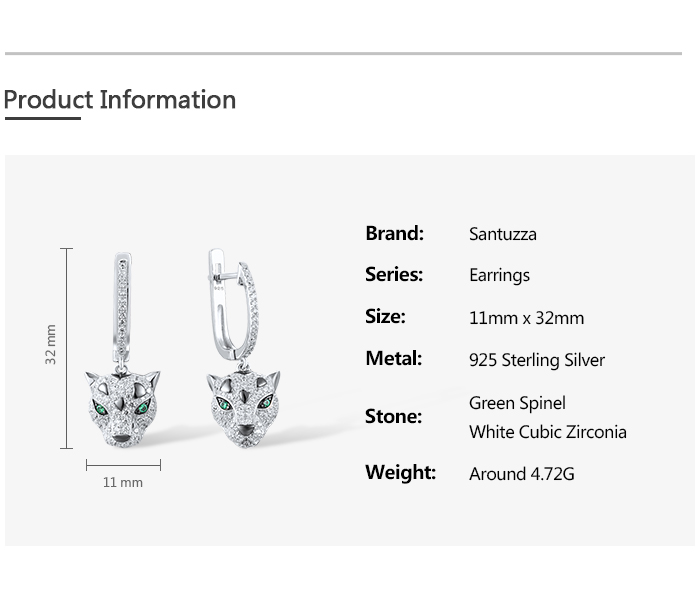
Task: Click the Product Information heading
Action: click(x=120, y=100)
